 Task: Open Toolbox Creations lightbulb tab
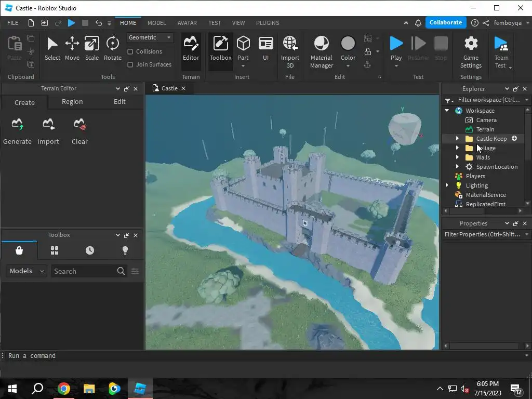125,250
